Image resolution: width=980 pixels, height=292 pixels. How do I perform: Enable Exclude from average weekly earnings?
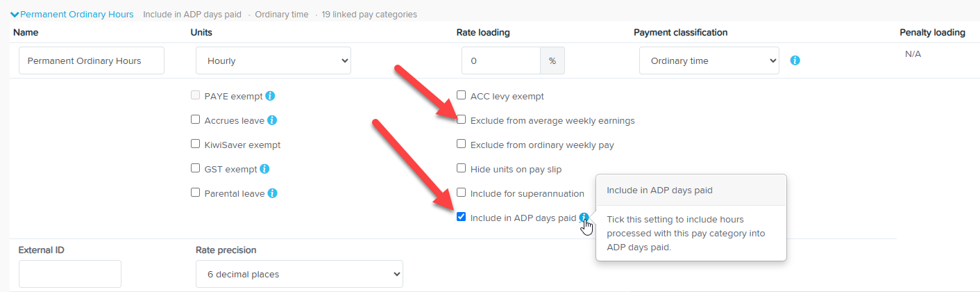coord(462,120)
